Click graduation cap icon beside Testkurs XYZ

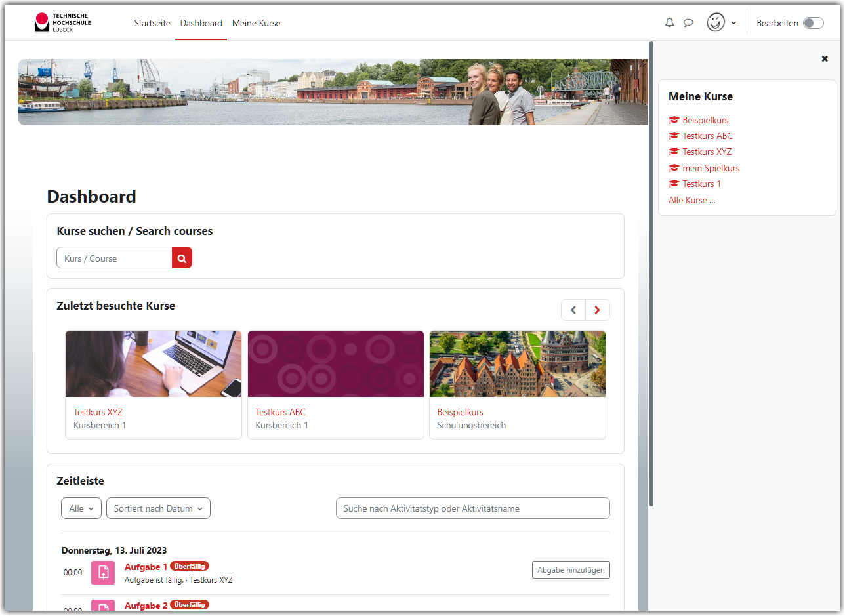pyautogui.click(x=674, y=152)
